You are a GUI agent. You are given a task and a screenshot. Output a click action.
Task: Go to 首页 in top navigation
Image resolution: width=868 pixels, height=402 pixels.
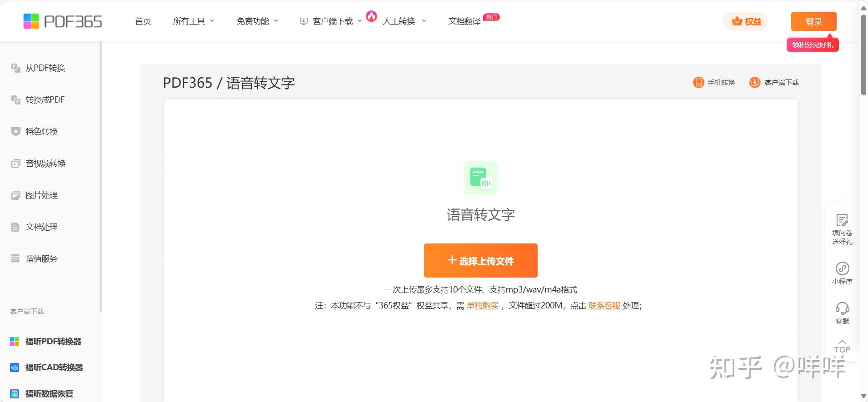(143, 21)
